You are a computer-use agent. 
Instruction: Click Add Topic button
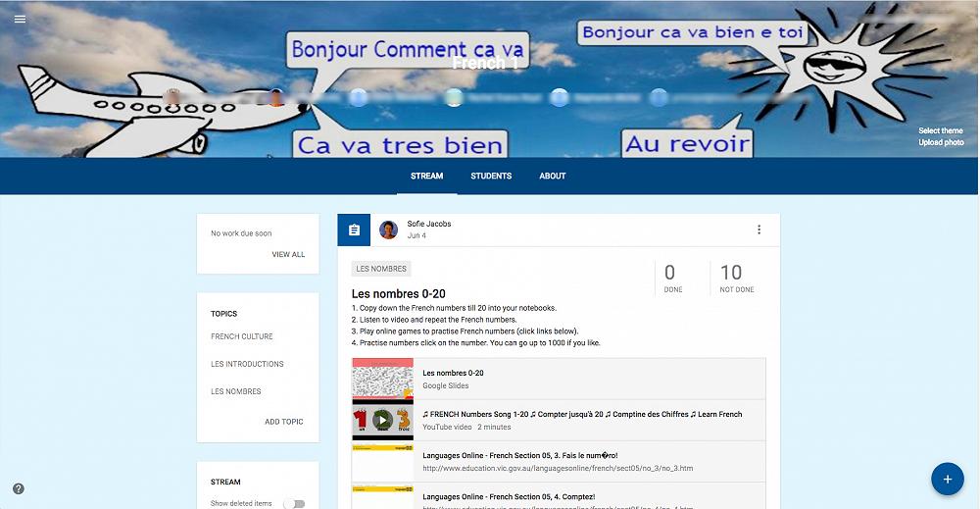pos(284,422)
